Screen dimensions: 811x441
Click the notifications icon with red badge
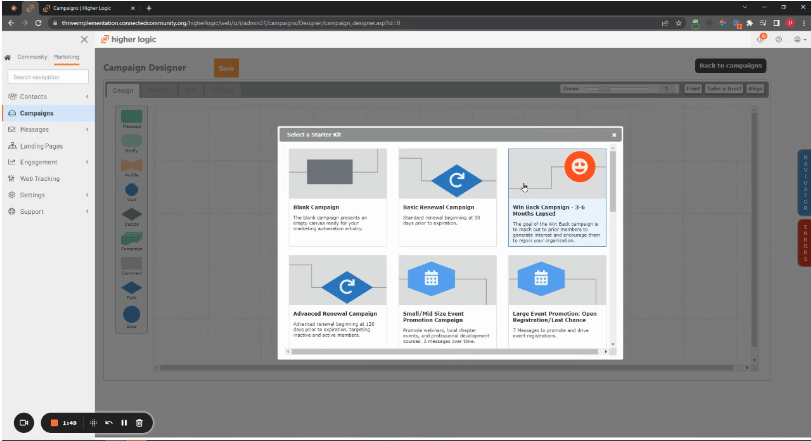(760, 39)
